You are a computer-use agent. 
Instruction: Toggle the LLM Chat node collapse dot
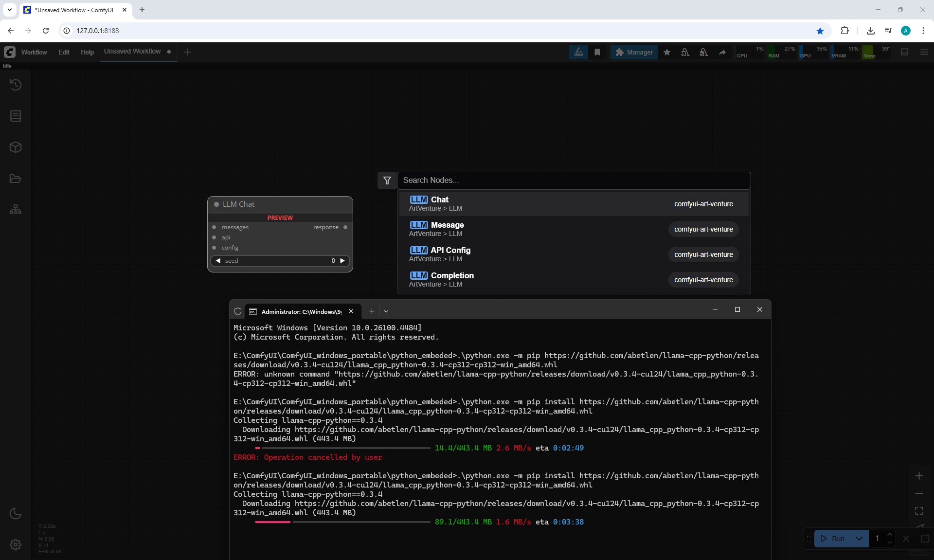click(x=216, y=204)
